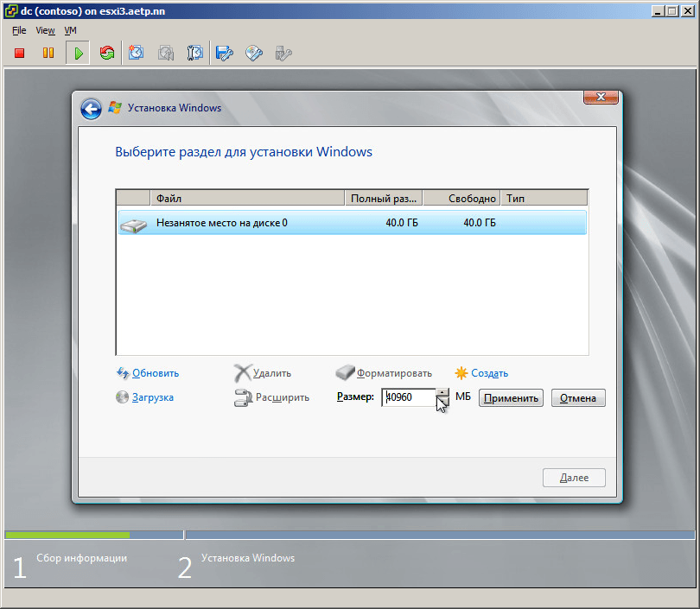Open the VM menu
The width and height of the screenshot is (700, 609).
coord(71,30)
